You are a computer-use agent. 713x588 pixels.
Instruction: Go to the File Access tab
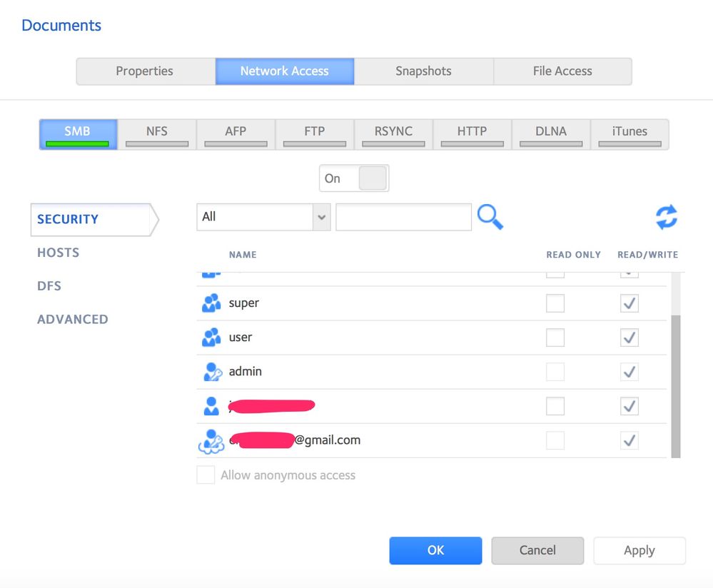[x=562, y=71]
